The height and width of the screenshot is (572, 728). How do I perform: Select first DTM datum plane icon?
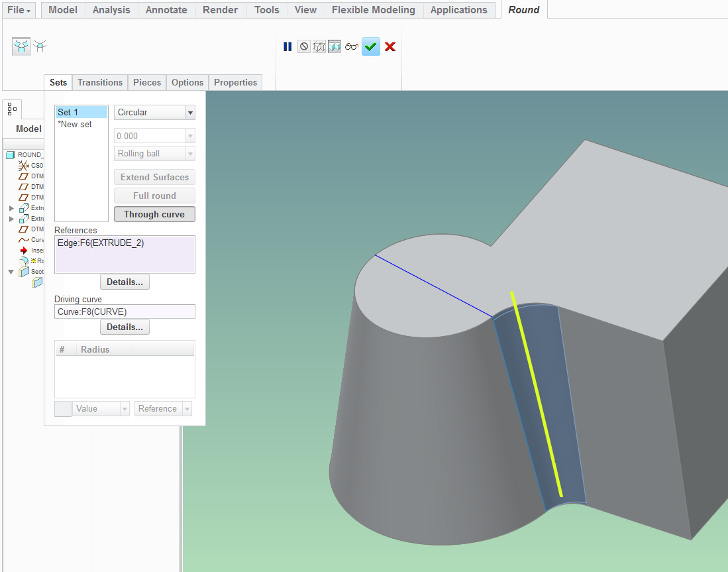point(24,176)
